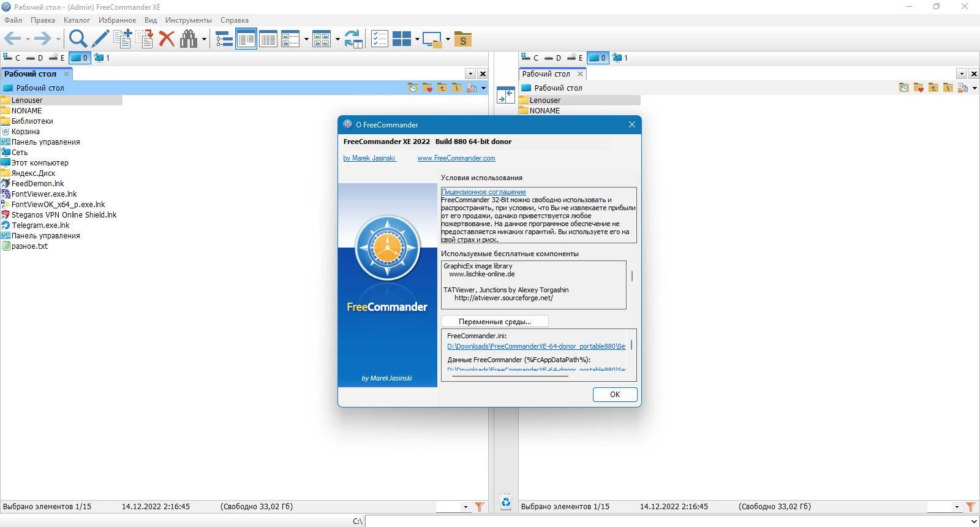Select the details view mode icon
The height and width of the screenshot is (527, 980).
coord(268,39)
